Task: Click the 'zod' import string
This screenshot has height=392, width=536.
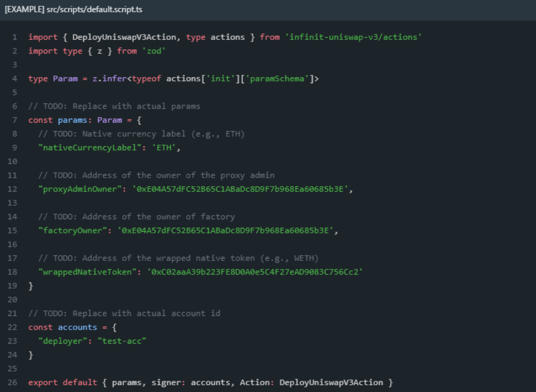Action: [x=154, y=51]
